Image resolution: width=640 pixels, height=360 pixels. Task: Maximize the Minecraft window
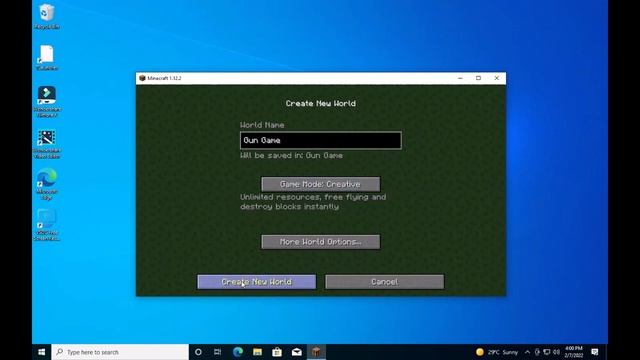[478, 78]
